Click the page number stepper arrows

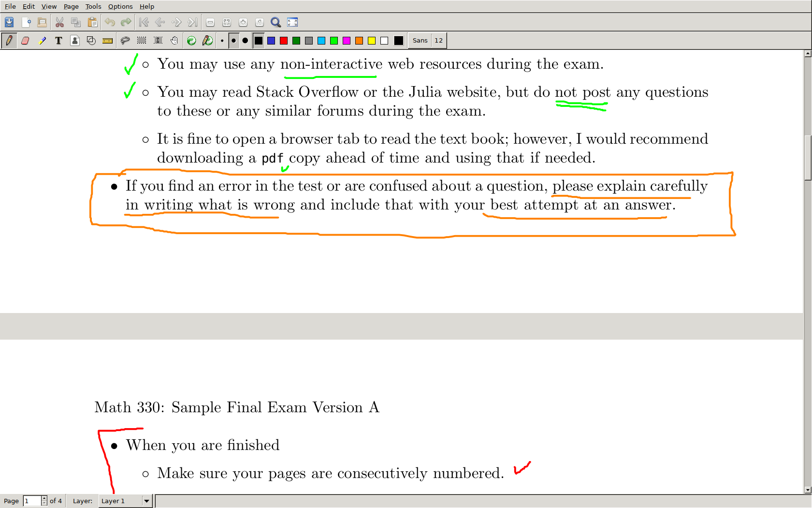click(44, 501)
